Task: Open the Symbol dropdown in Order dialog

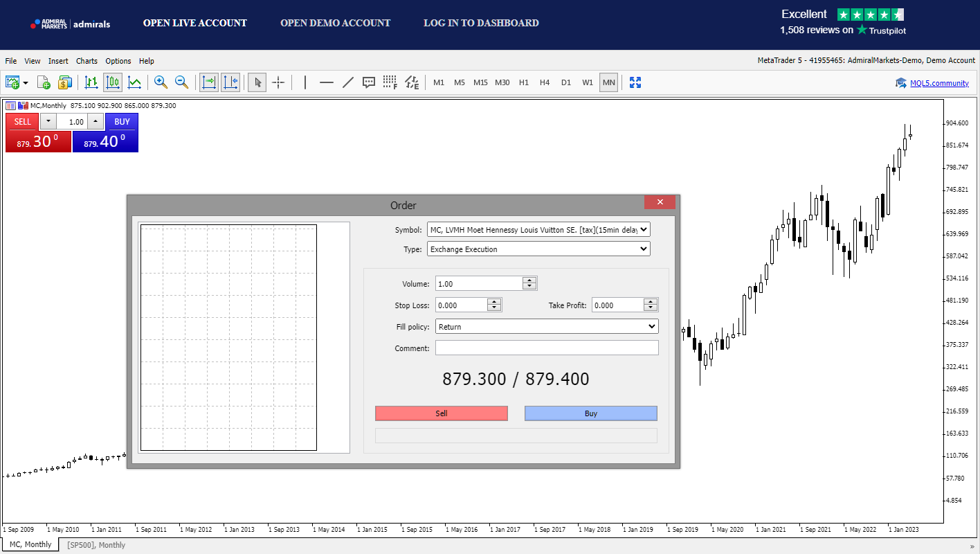Action: [x=539, y=229]
